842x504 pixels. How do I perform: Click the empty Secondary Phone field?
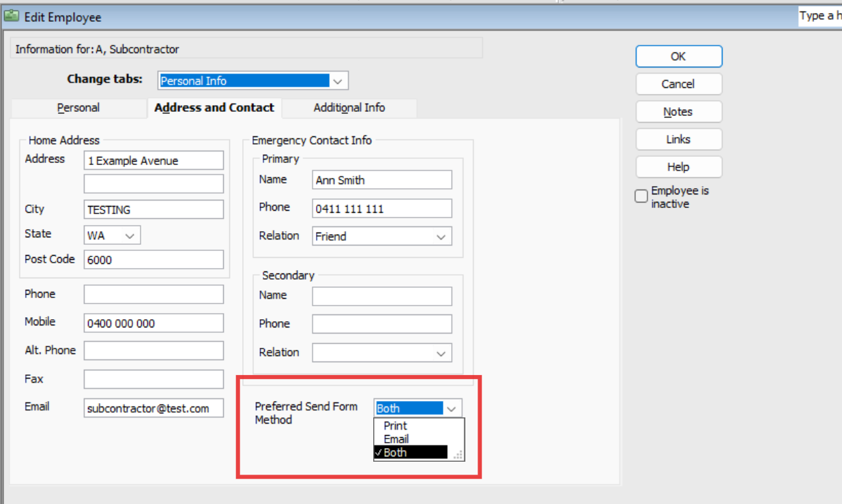382,324
